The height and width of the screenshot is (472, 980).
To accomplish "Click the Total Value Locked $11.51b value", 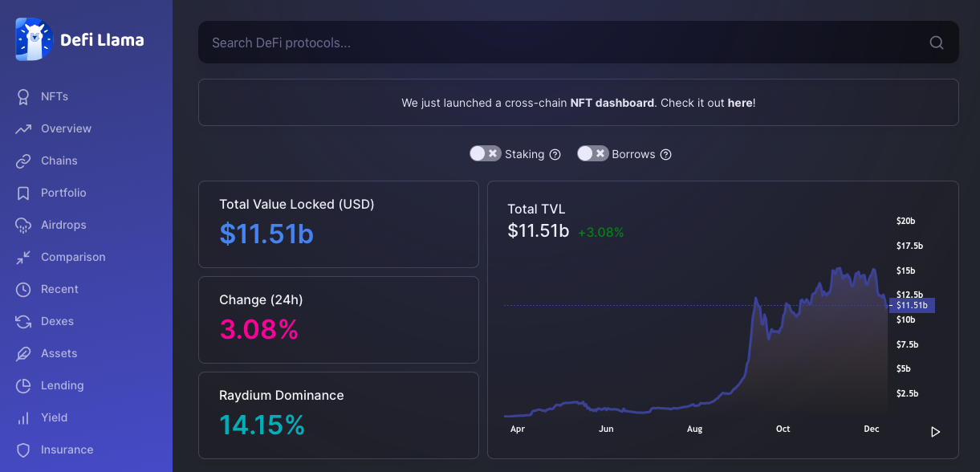I will point(266,234).
